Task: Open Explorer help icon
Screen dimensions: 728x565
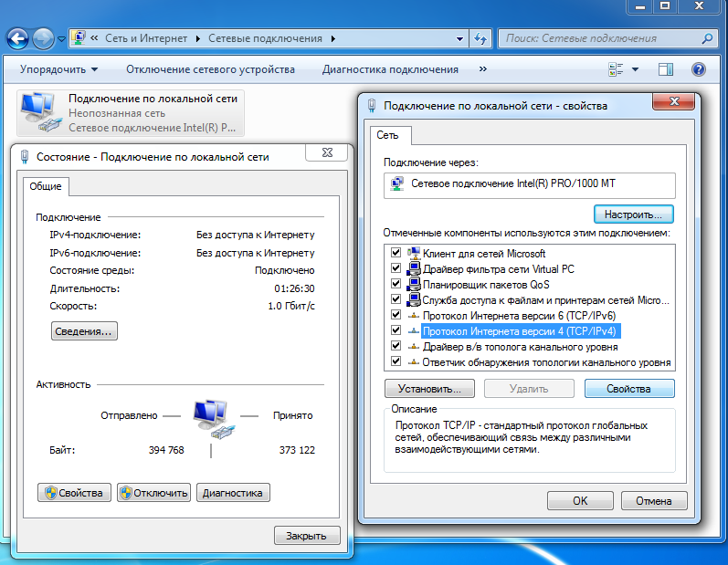Action: [698, 69]
